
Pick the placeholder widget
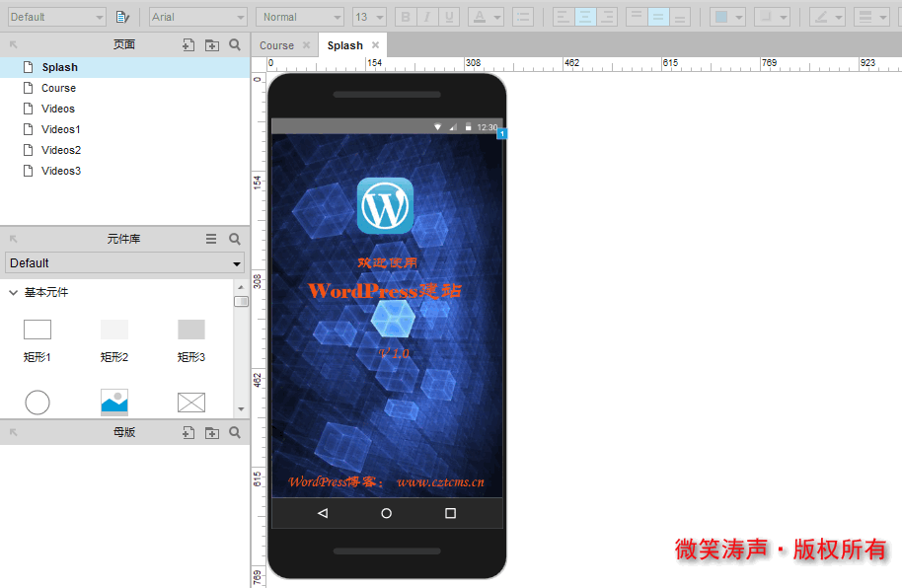[191, 403]
